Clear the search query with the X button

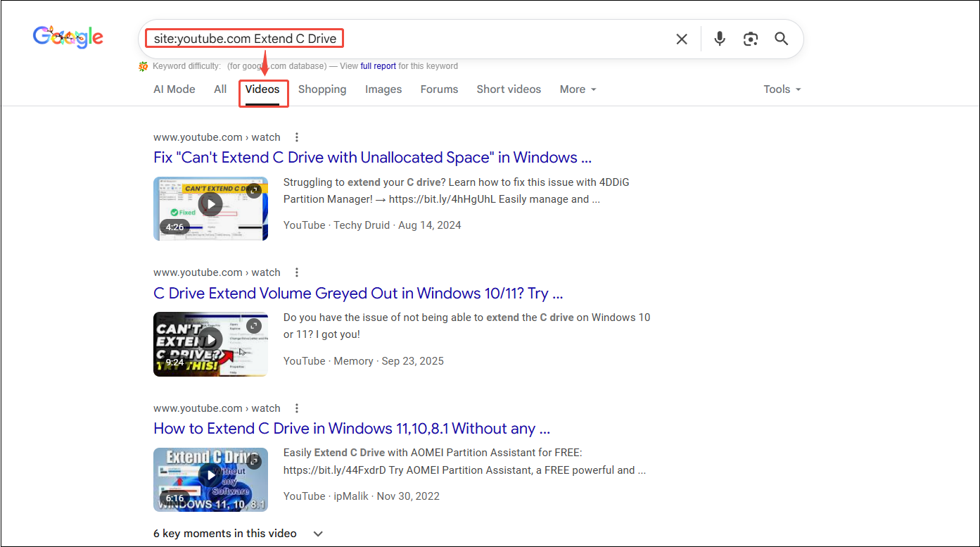(x=681, y=39)
